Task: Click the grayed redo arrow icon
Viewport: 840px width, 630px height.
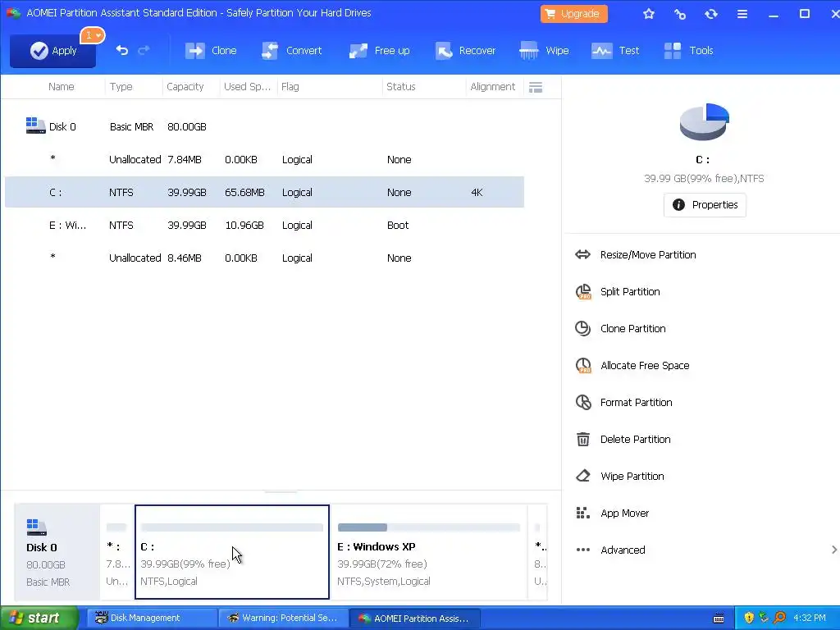Action: pos(144,50)
